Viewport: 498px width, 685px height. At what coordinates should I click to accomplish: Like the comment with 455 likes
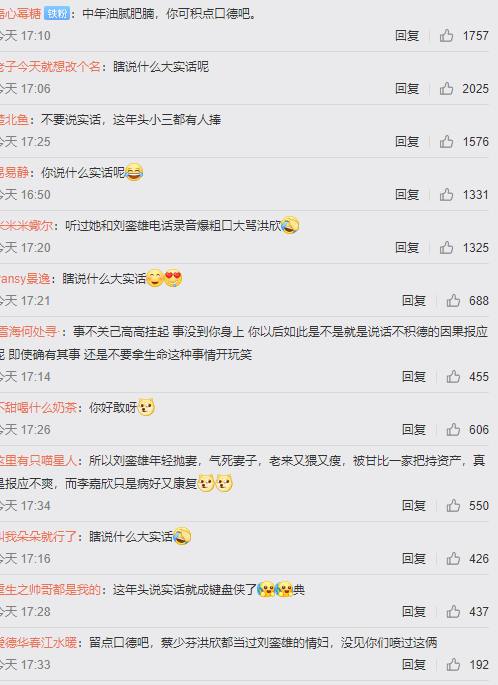point(453,377)
